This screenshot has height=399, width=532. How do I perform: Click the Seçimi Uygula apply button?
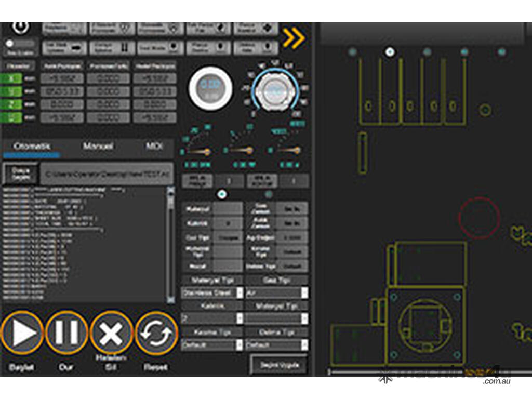(278, 364)
